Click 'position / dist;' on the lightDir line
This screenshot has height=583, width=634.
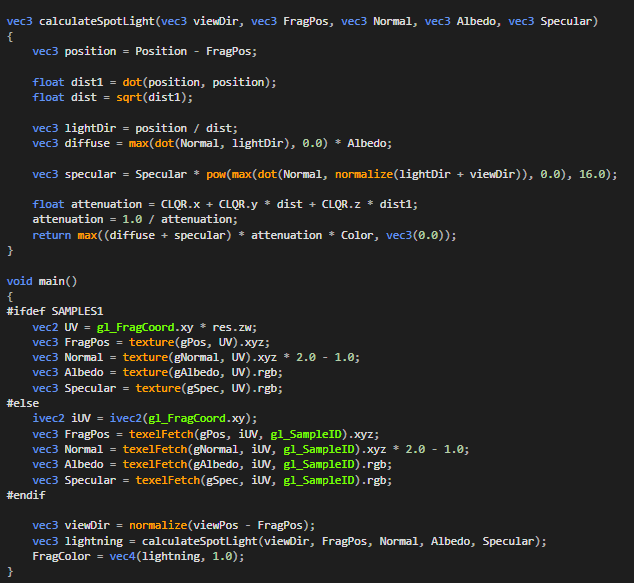pos(186,128)
